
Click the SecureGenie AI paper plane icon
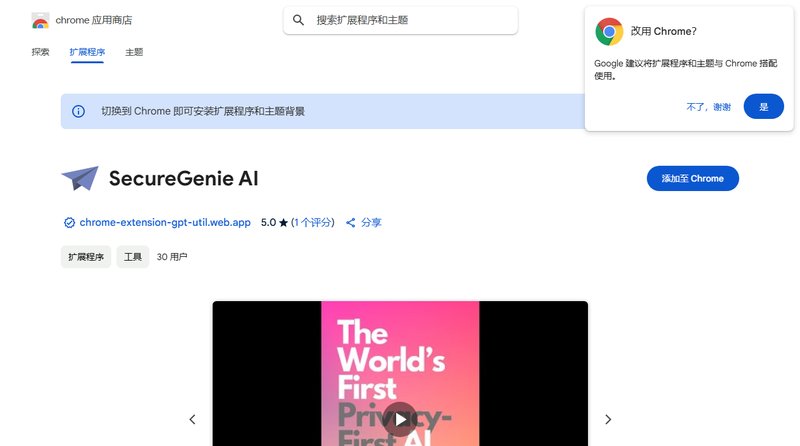point(80,178)
